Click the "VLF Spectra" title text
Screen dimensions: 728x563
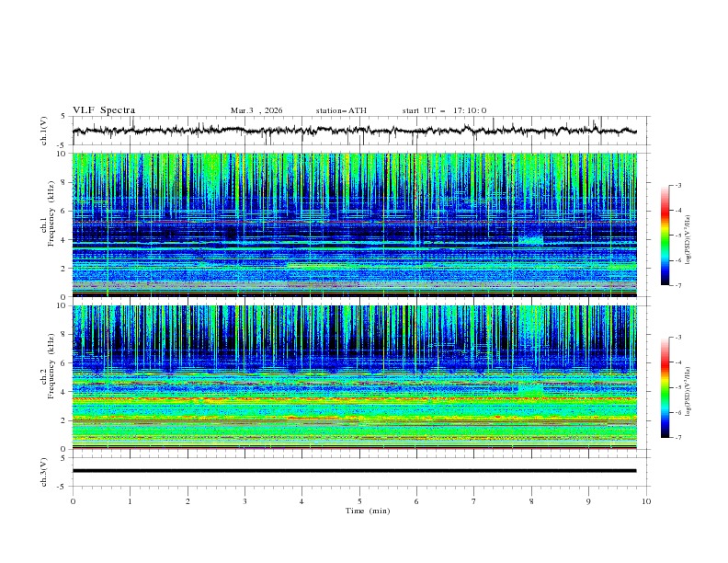point(104,110)
